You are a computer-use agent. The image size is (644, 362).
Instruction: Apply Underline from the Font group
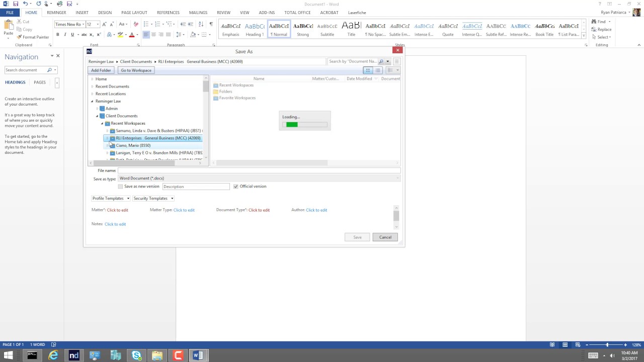(72, 35)
